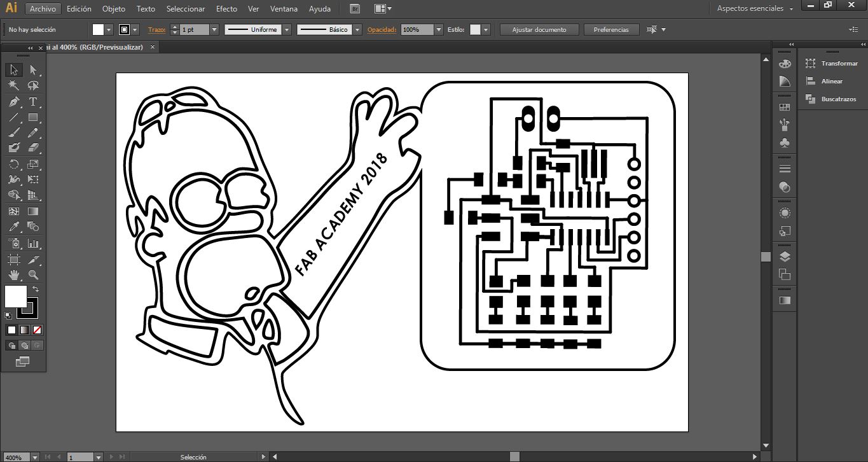Reset to default fill and stroke

click(8, 315)
